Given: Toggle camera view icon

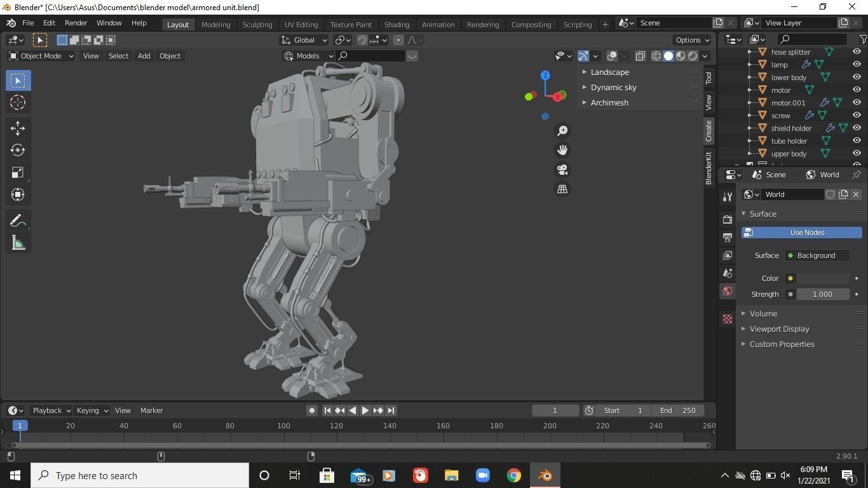Looking at the screenshot, I should [562, 170].
